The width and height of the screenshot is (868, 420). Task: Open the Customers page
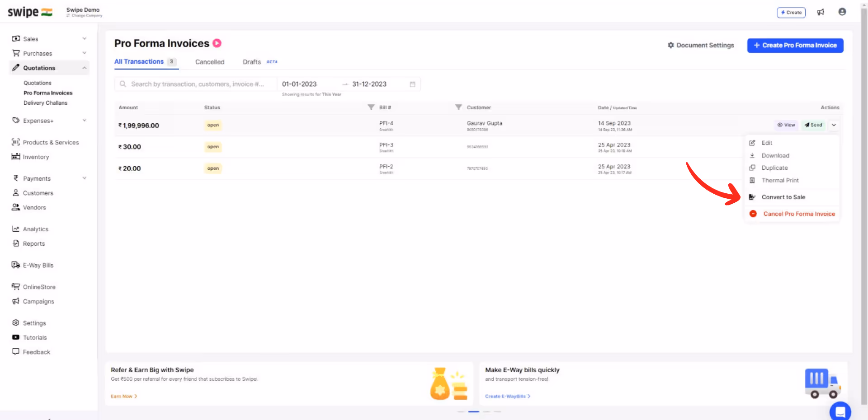tap(38, 193)
